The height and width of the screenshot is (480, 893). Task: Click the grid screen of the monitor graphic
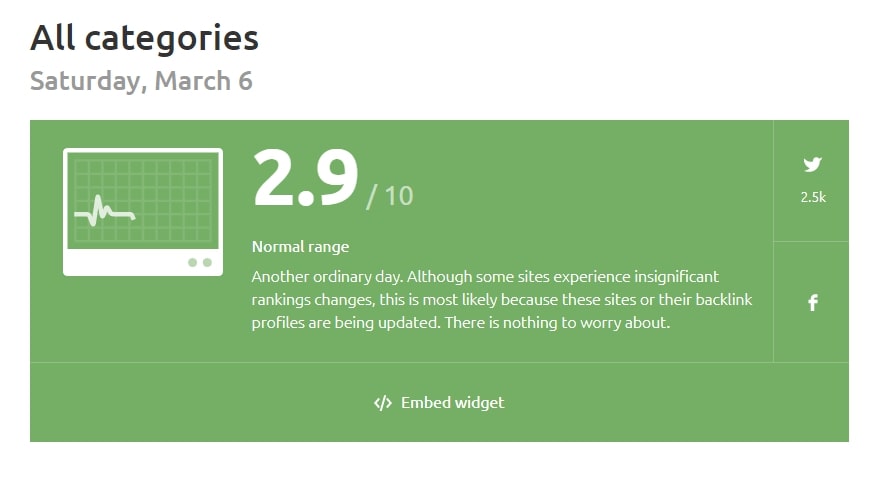point(143,200)
